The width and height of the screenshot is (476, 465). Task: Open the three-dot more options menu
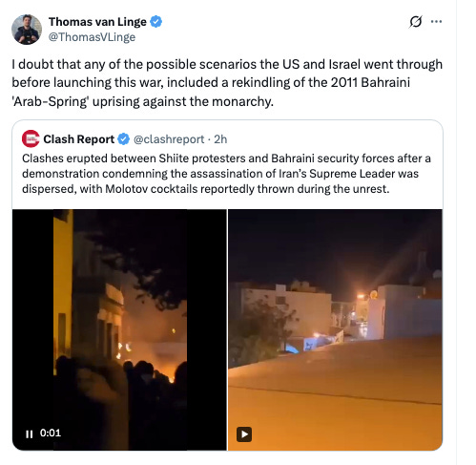tap(436, 22)
